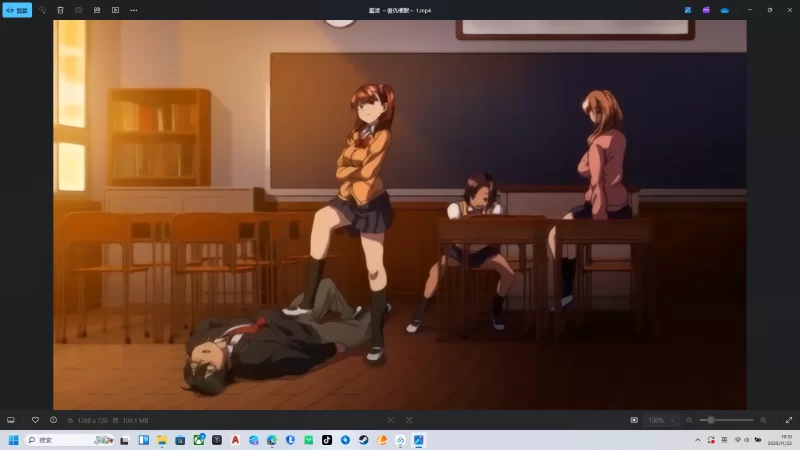Viewport: 800px width, 450px height.
Task: Open Steam from the taskbar
Action: (364, 440)
